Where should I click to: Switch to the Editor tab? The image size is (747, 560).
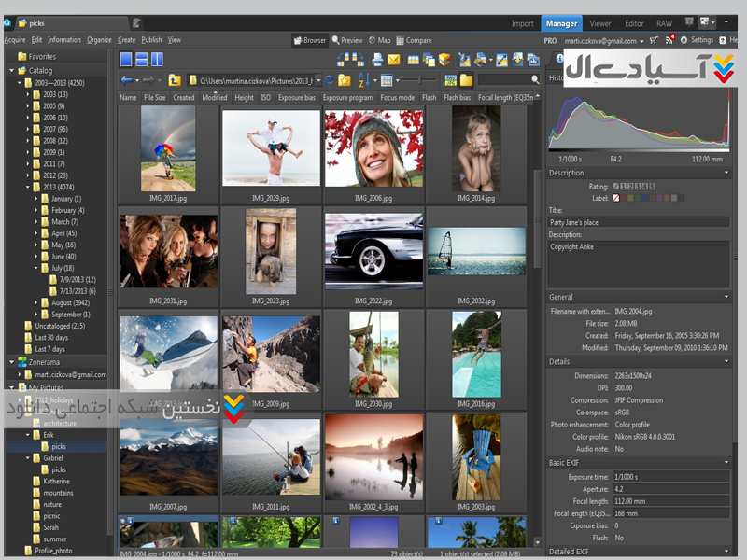click(634, 23)
